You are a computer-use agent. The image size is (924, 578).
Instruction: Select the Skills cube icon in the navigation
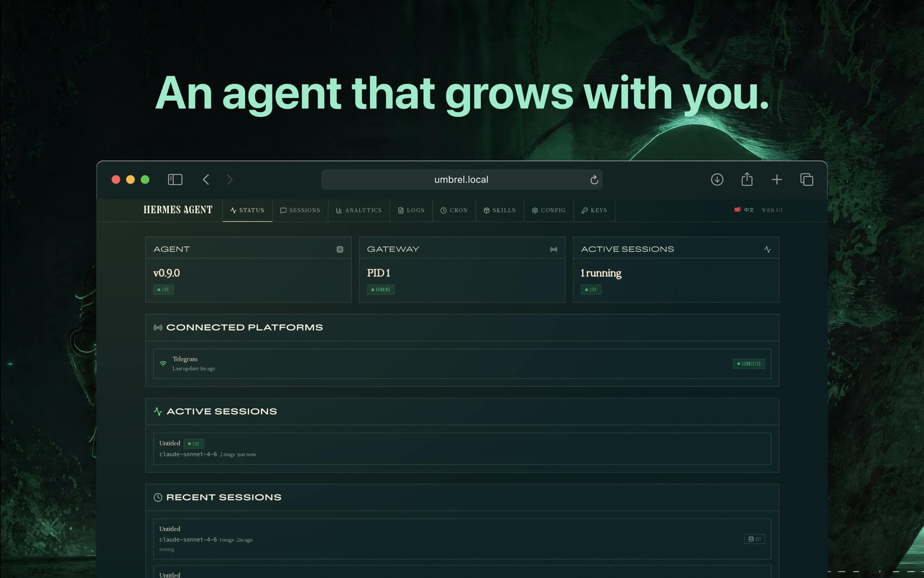click(x=487, y=210)
